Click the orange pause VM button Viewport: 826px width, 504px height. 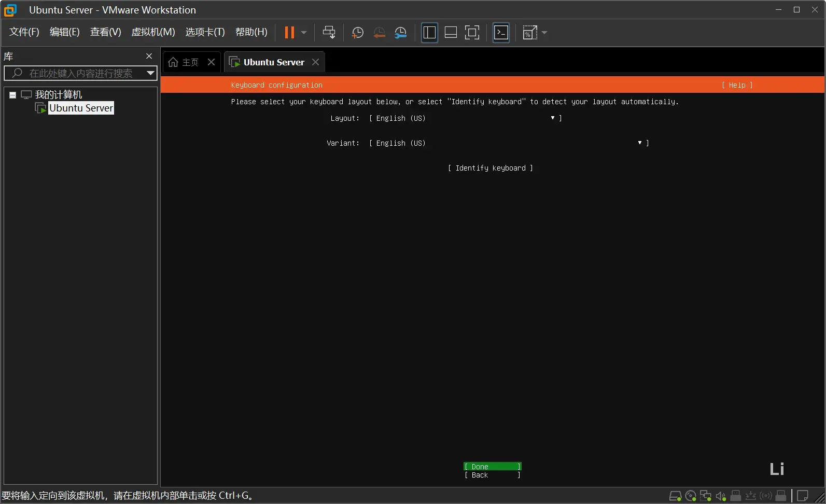pyautogui.click(x=289, y=33)
